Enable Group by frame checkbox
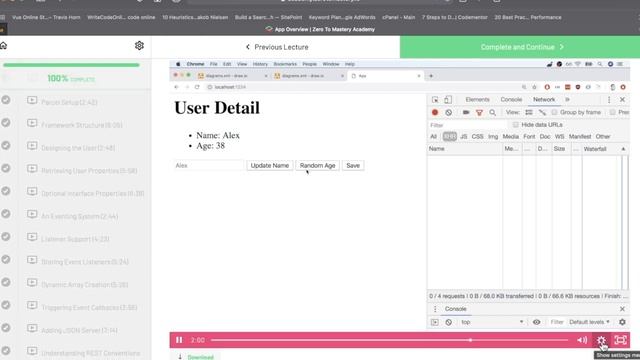 click(x=554, y=112)
